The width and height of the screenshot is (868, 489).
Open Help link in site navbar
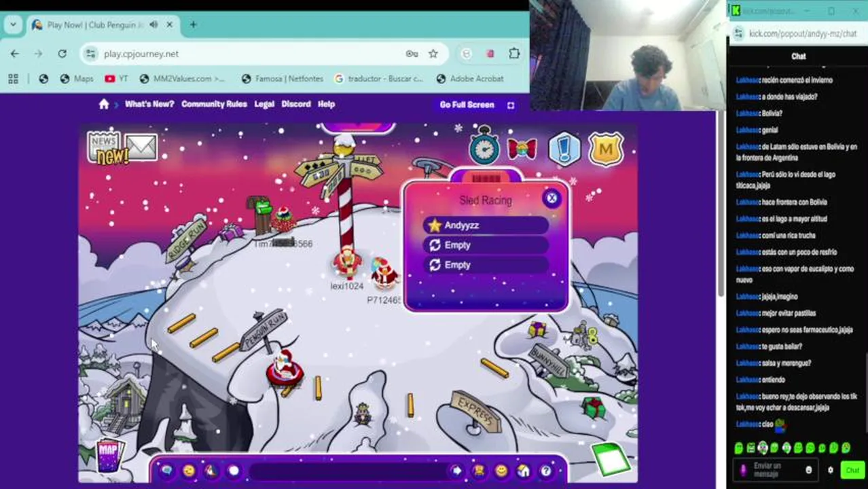pos(327,104)
